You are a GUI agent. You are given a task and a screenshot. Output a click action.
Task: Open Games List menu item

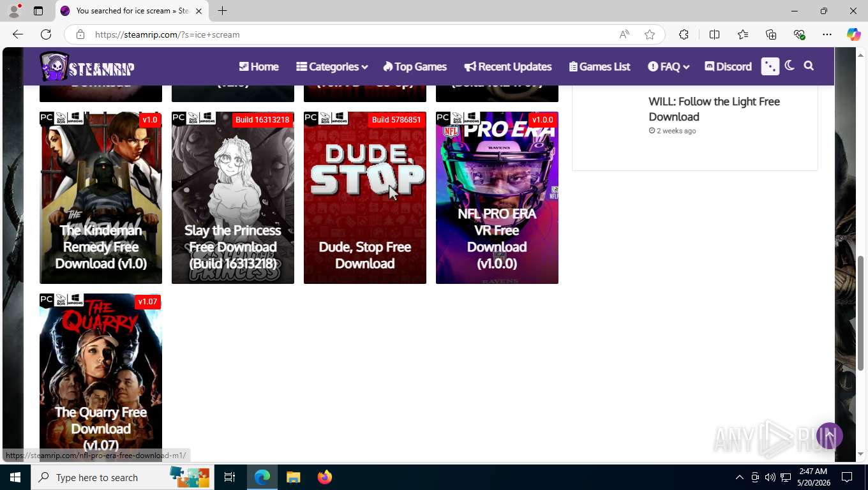[600, 66]
